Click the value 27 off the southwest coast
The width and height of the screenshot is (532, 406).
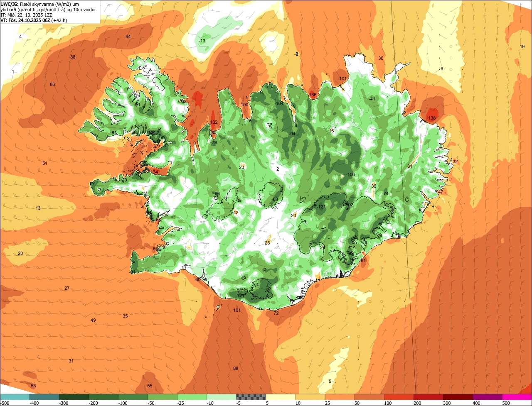(67, 288)
